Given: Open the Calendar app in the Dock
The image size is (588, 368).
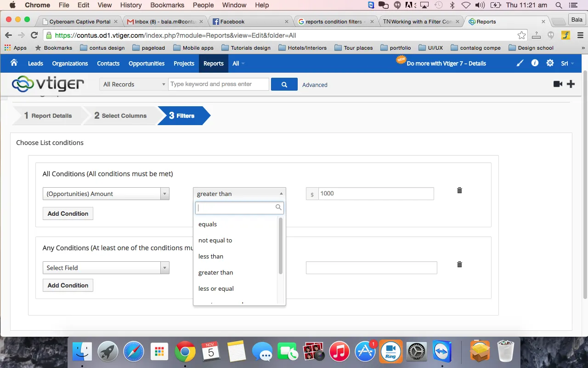Looking at the screenshot, I should coord(211,352).
